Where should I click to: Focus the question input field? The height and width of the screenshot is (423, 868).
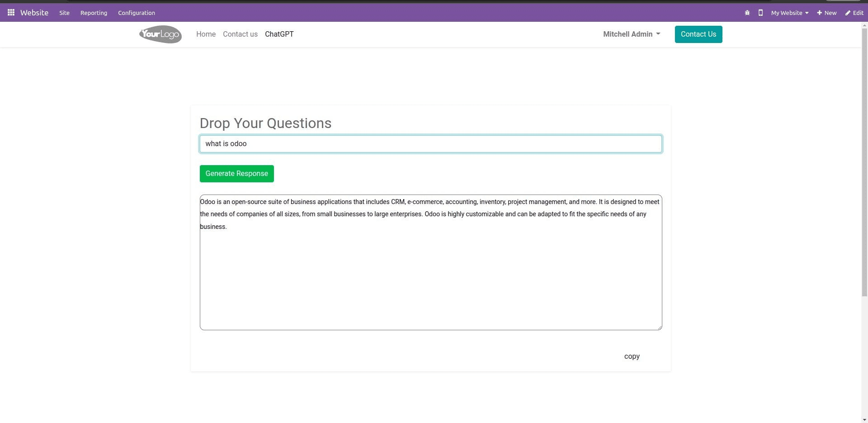(431, 144)
